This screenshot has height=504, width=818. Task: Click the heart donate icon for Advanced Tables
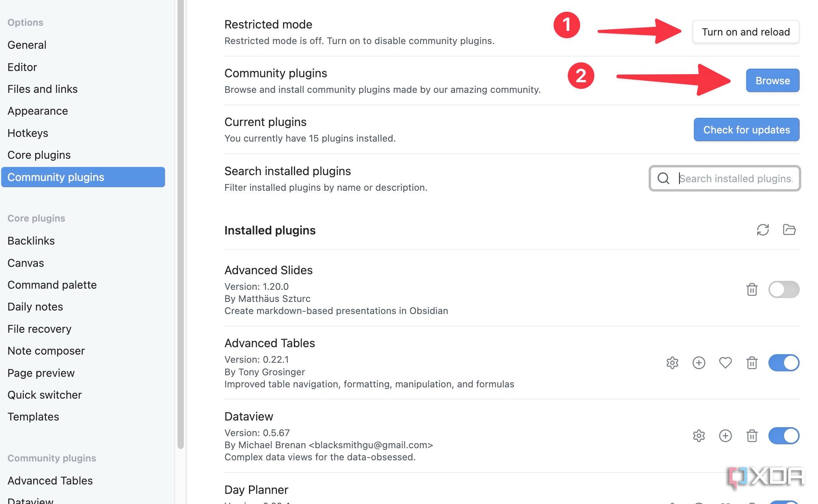725,363
